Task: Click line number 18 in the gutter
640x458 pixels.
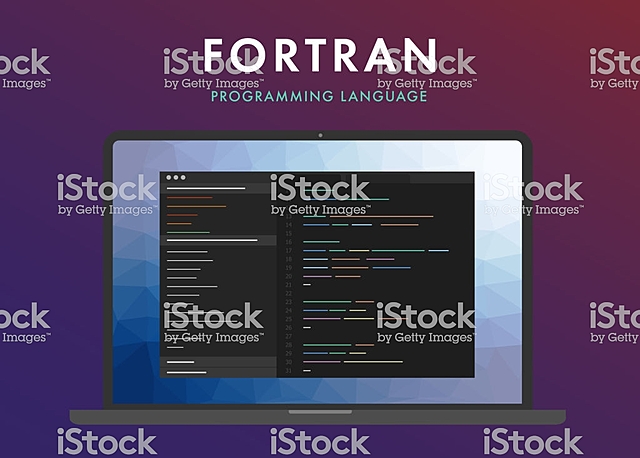Action: [x=289, y=259]
